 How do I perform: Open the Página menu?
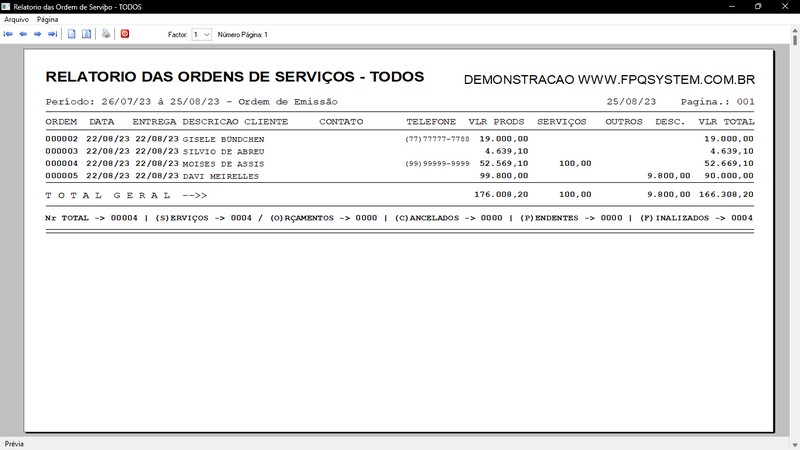(47, 19)
